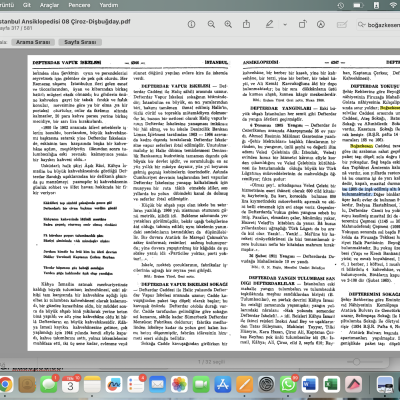Select the Highlight pen tool
This screenshot has width=400, height=400.
269,24
